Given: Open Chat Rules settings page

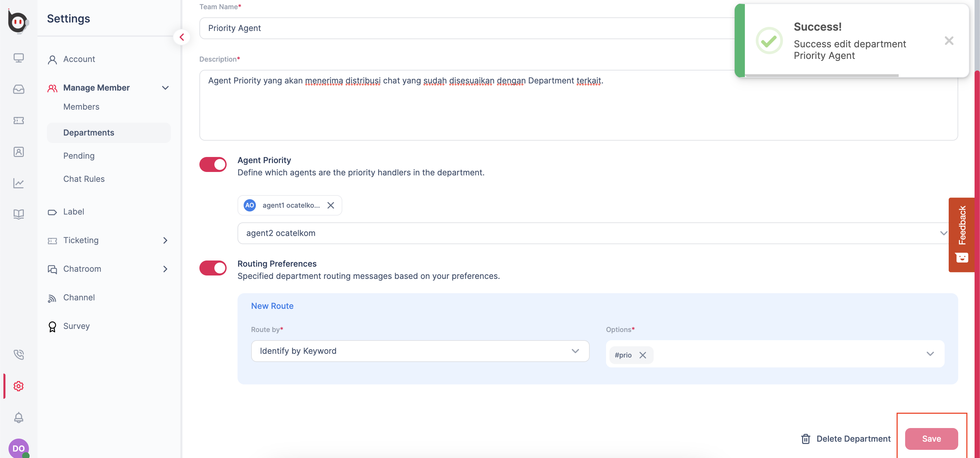Looking at the screenshot, I should [84, 179].
